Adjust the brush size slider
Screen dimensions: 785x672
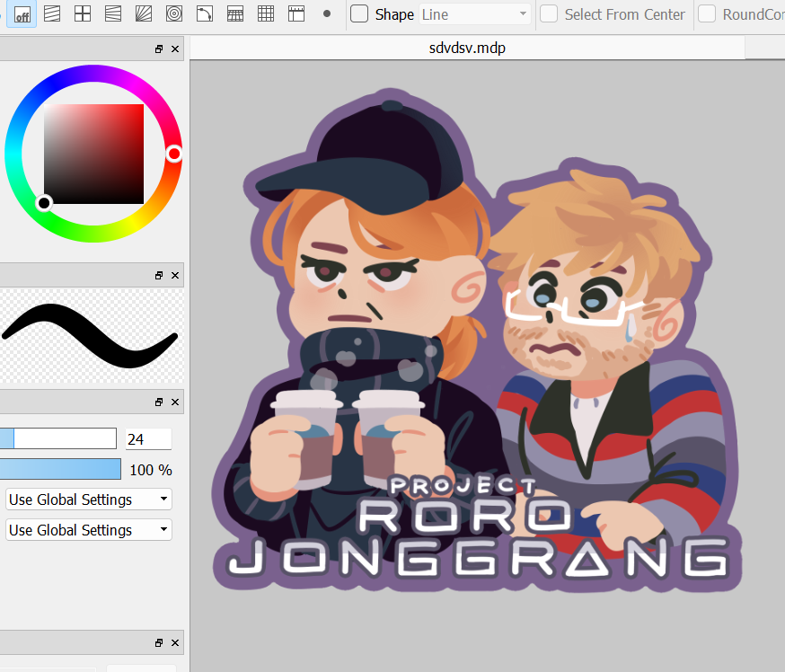58,438
